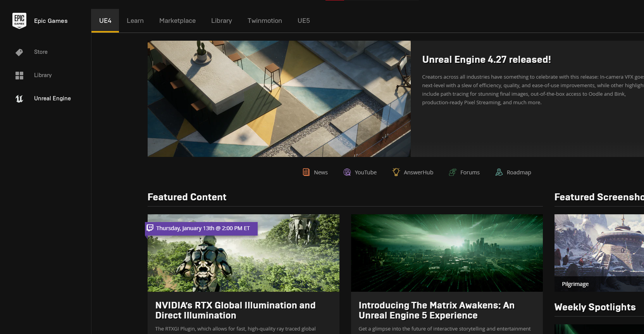
Task: Open The Matrix Awakens thumbnail image
Action: [447, 253]
